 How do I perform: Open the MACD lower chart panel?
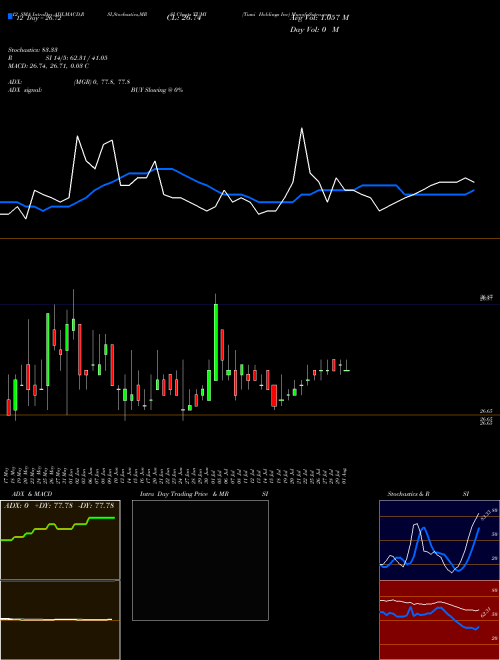tap(60, 620)
